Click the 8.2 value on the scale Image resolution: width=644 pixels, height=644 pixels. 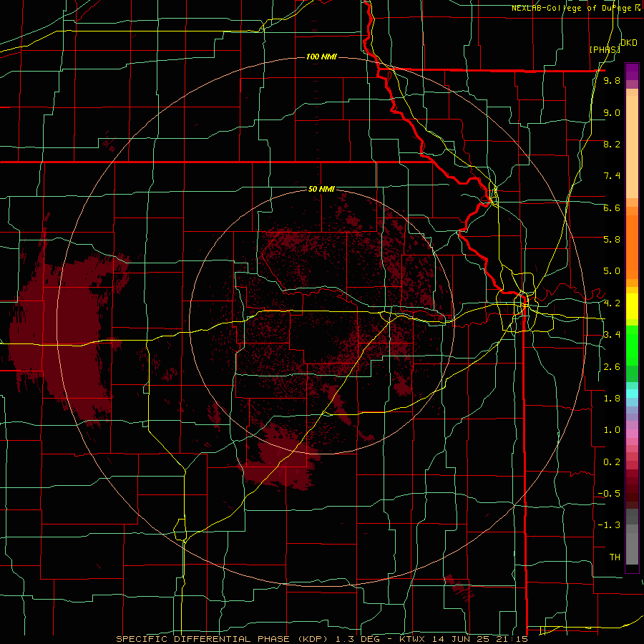[612, 144]
